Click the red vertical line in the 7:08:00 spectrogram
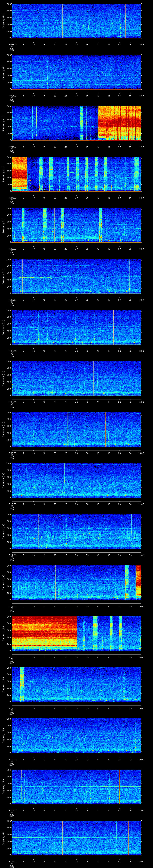Screen dimensions: 153x868 (94, 378)
